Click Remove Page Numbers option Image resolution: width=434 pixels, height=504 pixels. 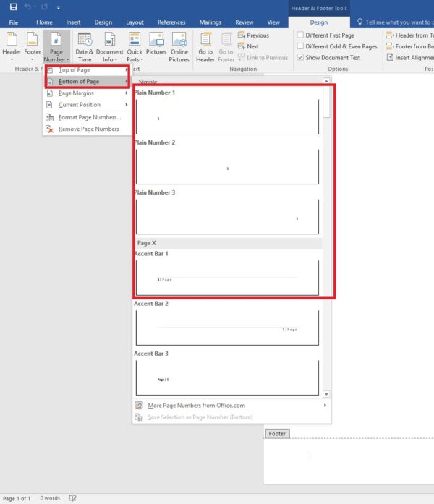[88, 129]
